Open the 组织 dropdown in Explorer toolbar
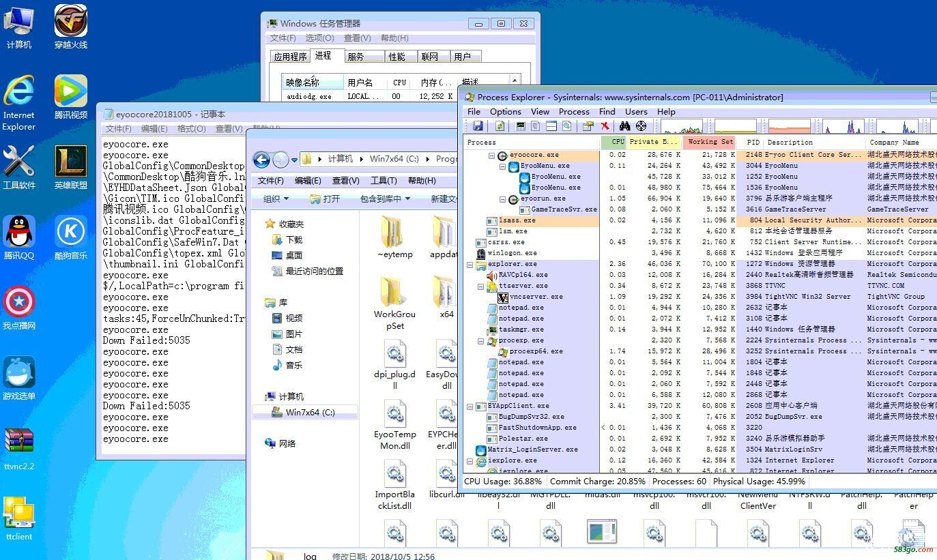The image size is (937, 560). point(276,198)
